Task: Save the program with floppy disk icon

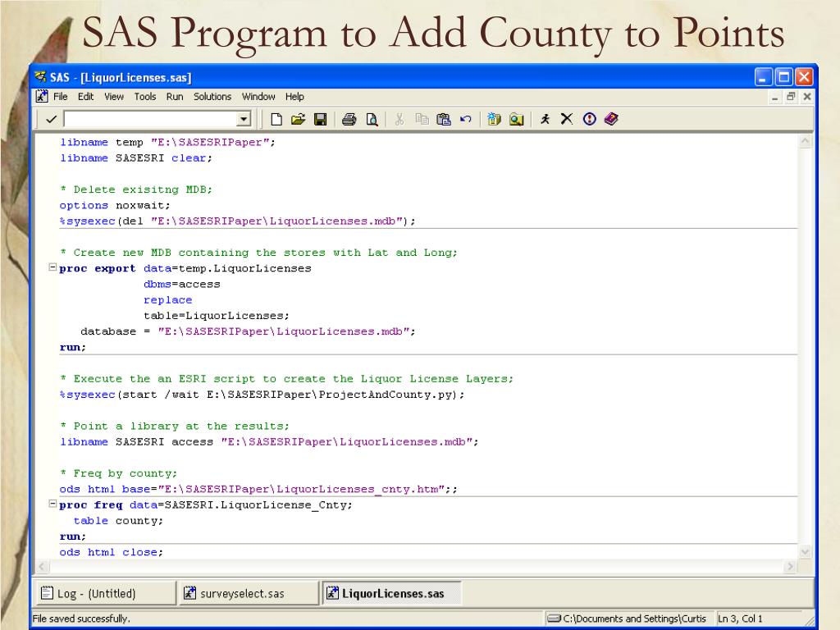Action: (321, 119)
